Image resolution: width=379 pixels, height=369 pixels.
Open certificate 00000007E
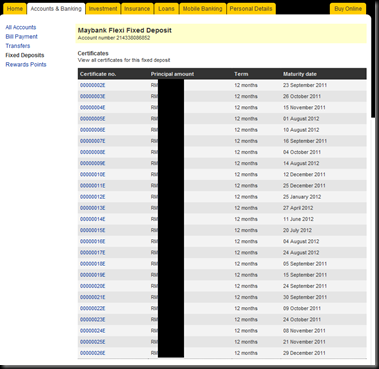93,141
